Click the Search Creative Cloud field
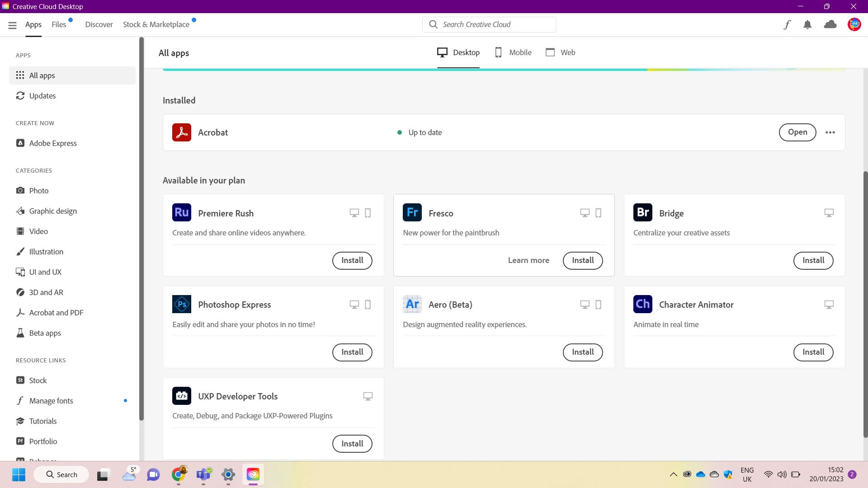Viewport: 868px width, 488px height. pyautogui.click(x=489, y=24)
